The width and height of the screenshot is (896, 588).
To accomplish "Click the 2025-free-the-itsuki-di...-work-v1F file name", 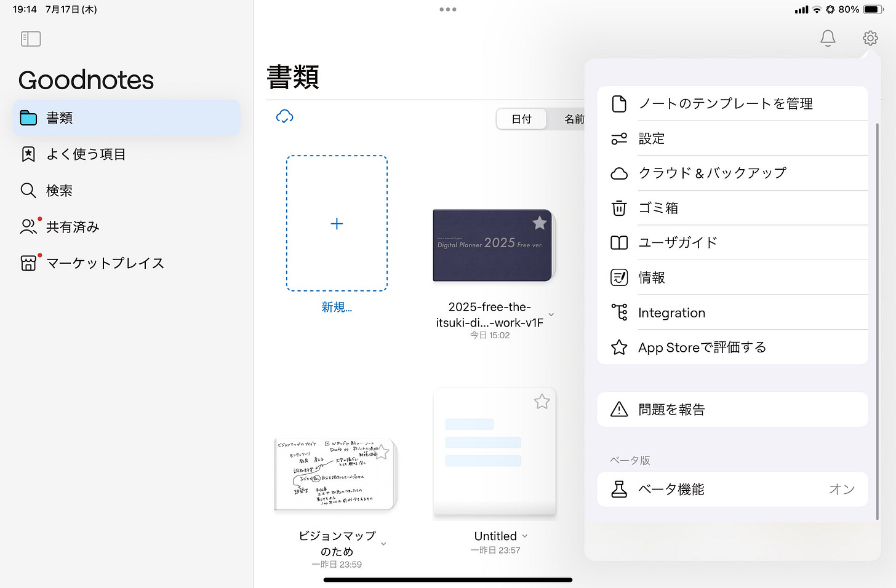I will (490, 314).
